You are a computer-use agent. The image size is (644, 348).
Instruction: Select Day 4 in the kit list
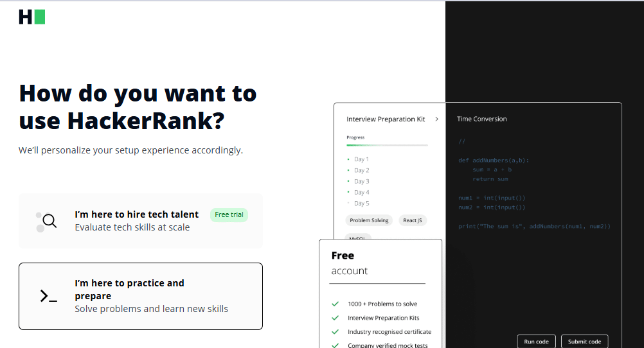click(x=361, y=193)
